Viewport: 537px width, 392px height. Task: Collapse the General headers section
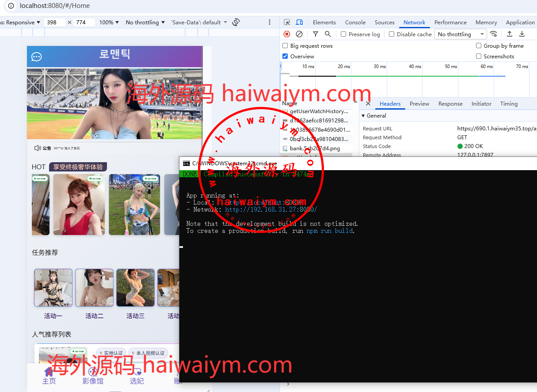click(x=363, y=116)
